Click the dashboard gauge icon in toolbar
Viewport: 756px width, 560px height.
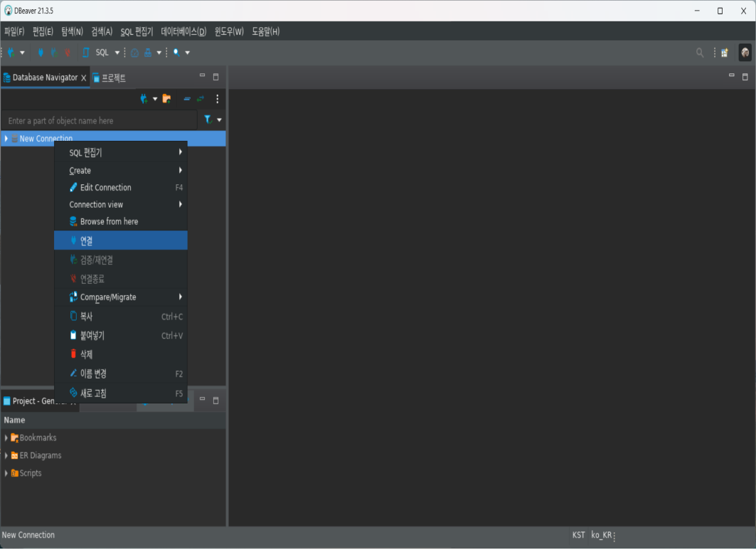[x=134, y=53]
